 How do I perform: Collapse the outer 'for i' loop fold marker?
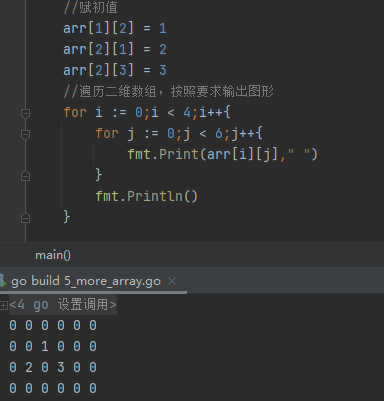pos(25,114)
